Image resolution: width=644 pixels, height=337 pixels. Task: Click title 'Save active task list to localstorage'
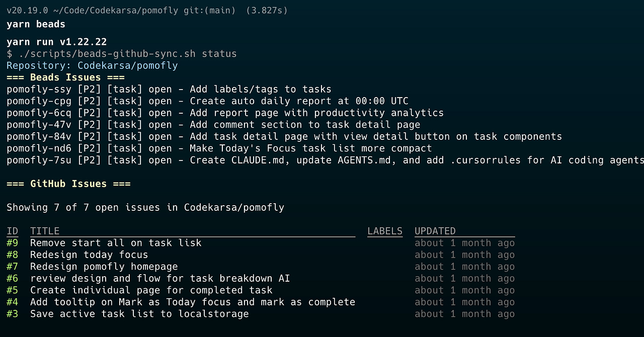(139, 314)
